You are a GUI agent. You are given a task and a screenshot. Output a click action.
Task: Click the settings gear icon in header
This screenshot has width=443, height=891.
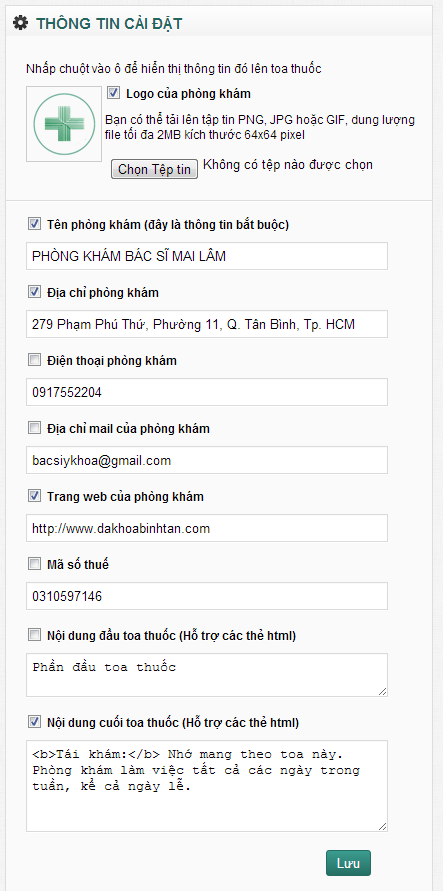(20, 23)
